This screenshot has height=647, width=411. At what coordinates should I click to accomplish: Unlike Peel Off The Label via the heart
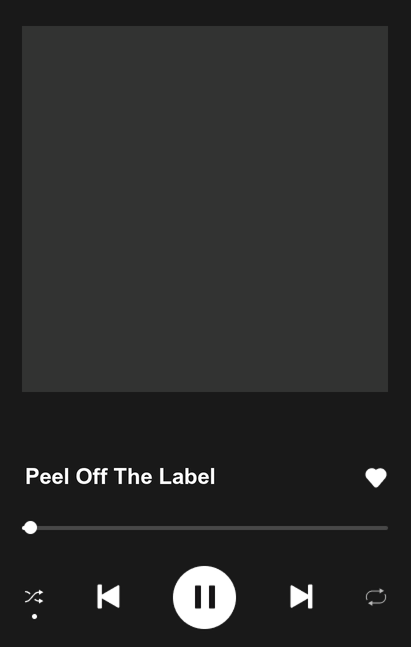coord(376,478)
